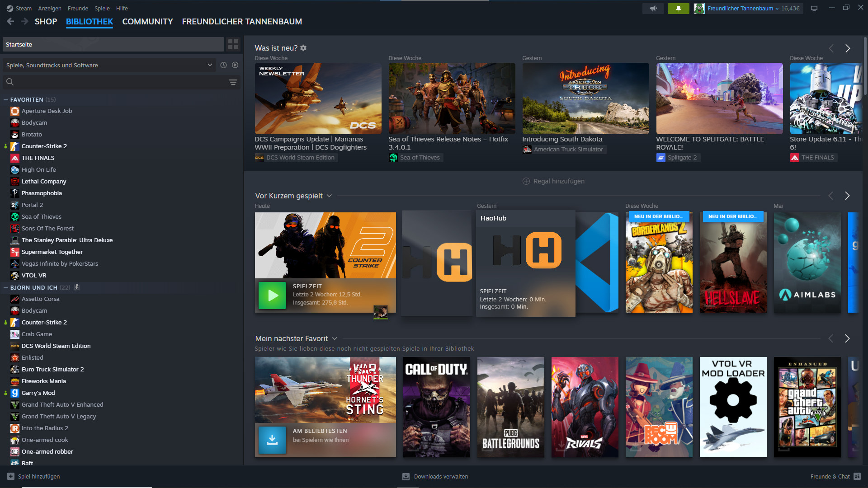Go to the COMMUNITY tab
The width and height of the screenshot is (868, 488).
coord(147,22)
